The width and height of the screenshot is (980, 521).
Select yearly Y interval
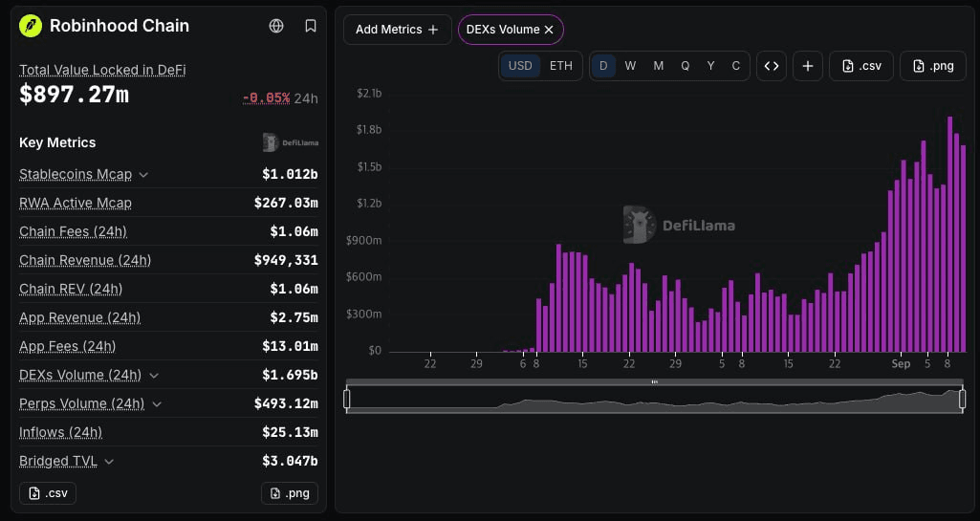pyautogui.click(x=710, y=66)
